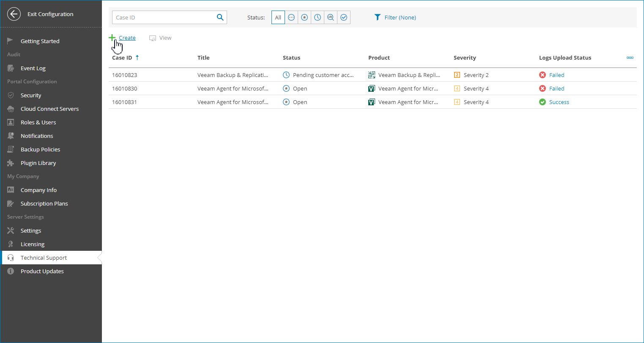Viewport: 644px width, 343px height.
Task: Click the Create case link
Action: (127, 38)
